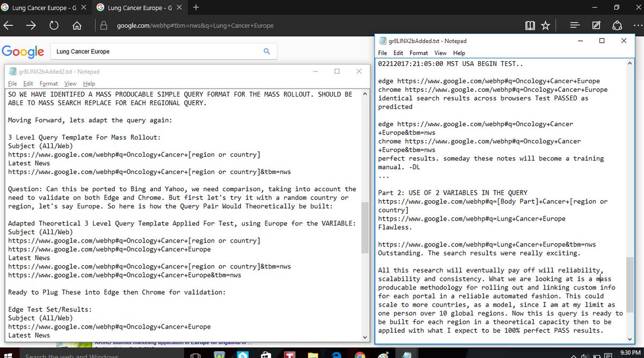Open Chrome from the taskbar
The height and width of the screenshot is (358, 644).
(x=361, y=354)
